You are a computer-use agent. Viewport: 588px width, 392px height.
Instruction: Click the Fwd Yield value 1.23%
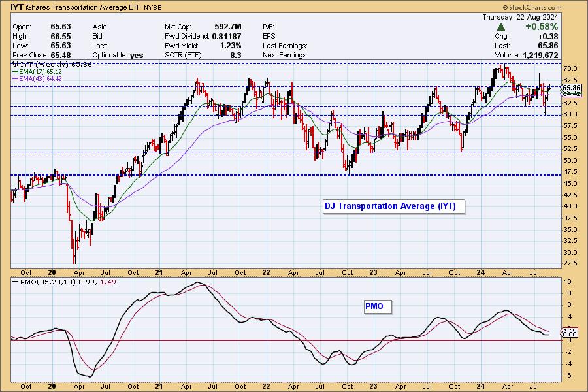pyautogui.click(x=231, y=46)
